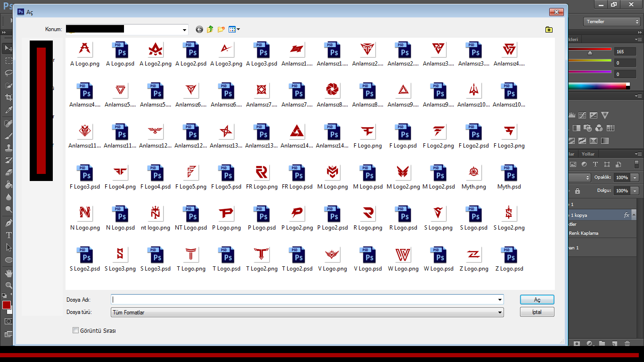The height and width of the screenshot is (362, 644).
Task: Open Temeller workspace dropdown
Action: 611,22
